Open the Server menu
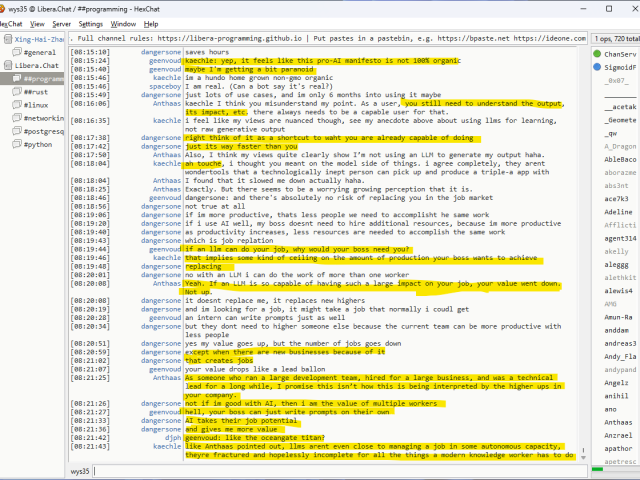Screen dimensions: 640x480 (x=61, y=23)
